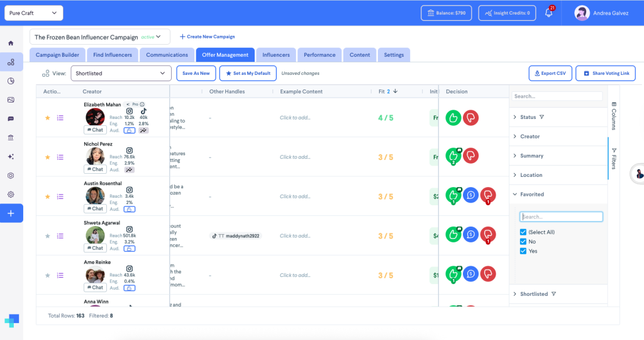Image resolution: width=644 pixels, height=340 pixels.
Task: Click the home icon in sidebar
Action: tap(11, 43)
